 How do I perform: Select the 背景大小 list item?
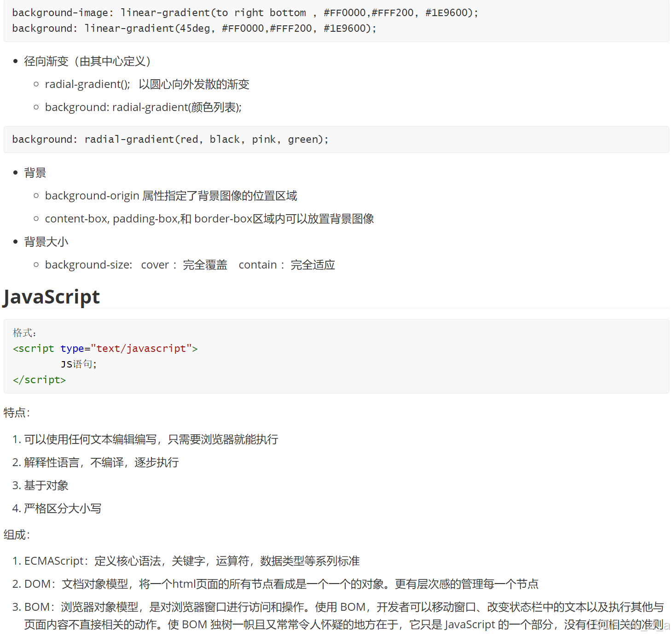pyautogui.click(x=46, y=241)
